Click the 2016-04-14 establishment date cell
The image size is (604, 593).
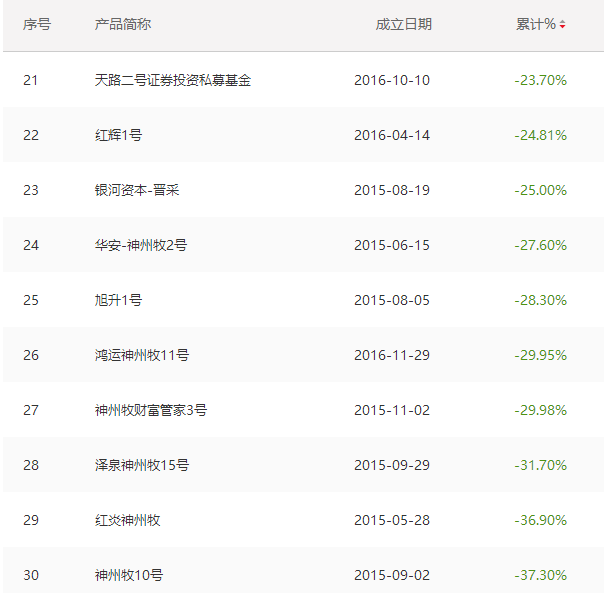pos(392,135)
